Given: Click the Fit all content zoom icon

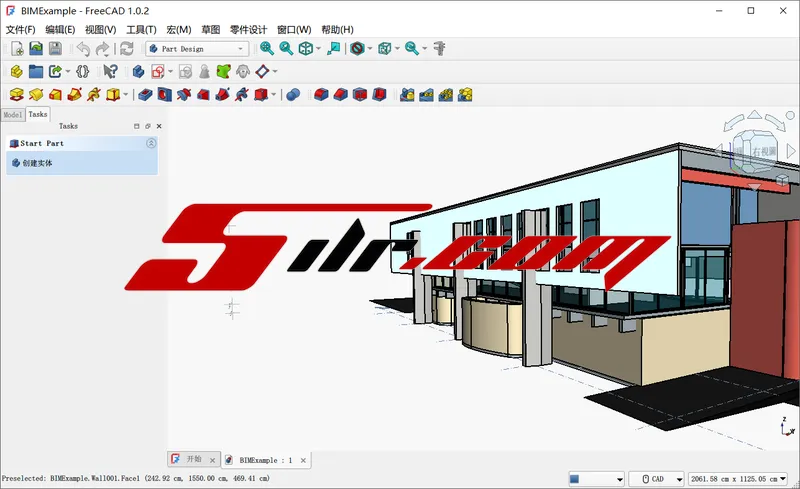Looking at the screenshot, I should (267, 48).
